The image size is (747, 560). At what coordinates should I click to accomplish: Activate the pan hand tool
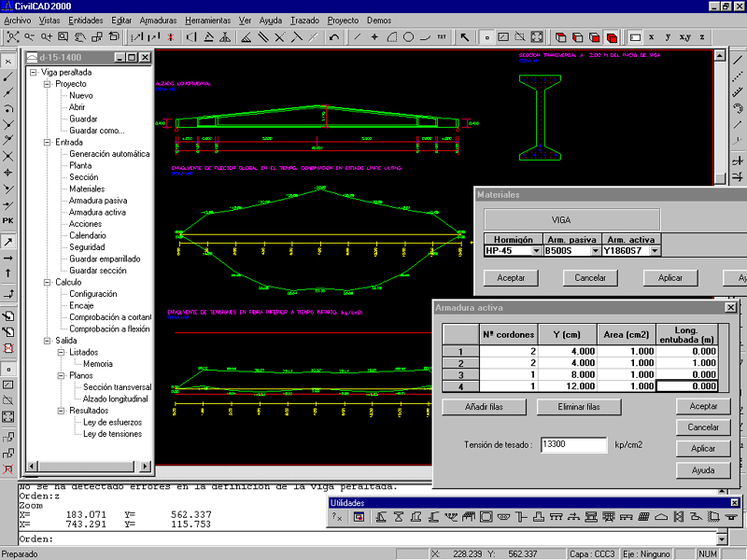click(x=79, y=37)
